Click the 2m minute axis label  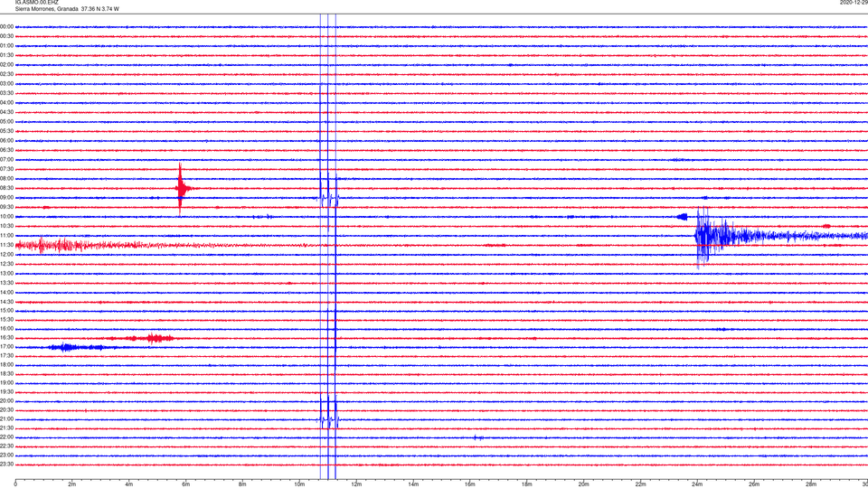72,484
